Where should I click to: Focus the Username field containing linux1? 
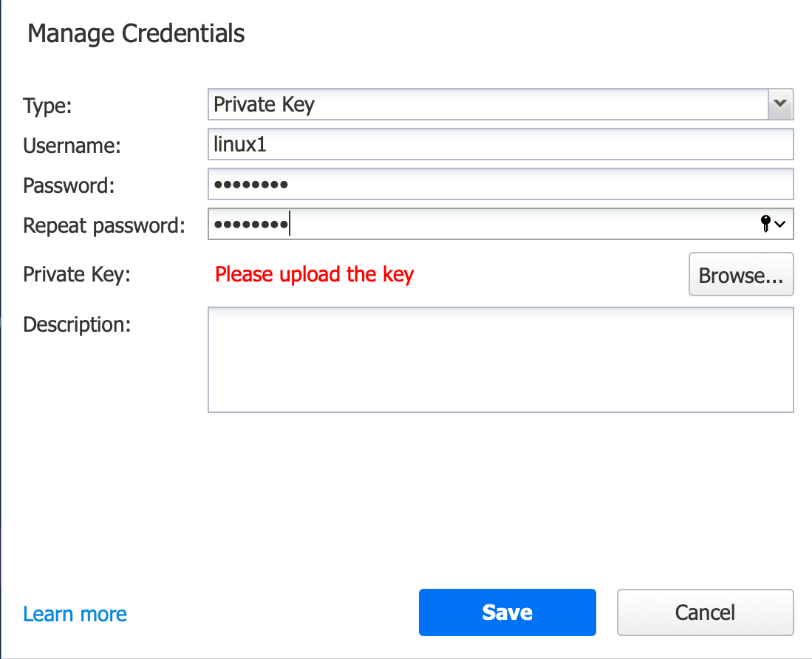point(500,144)
